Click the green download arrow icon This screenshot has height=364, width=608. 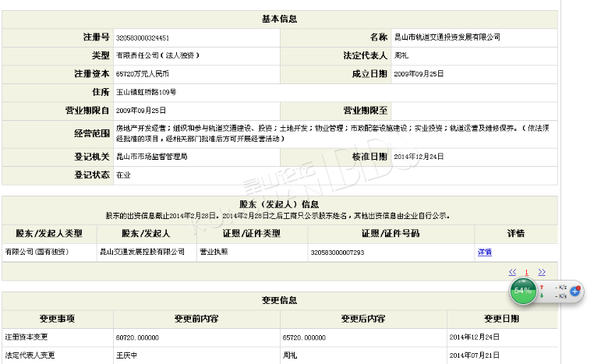click(x=542, y=295)
